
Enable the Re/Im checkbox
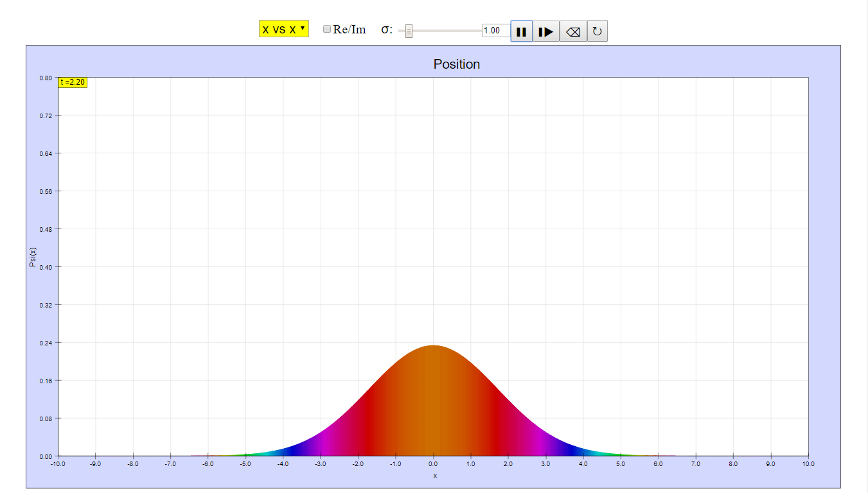pos(327,29)
